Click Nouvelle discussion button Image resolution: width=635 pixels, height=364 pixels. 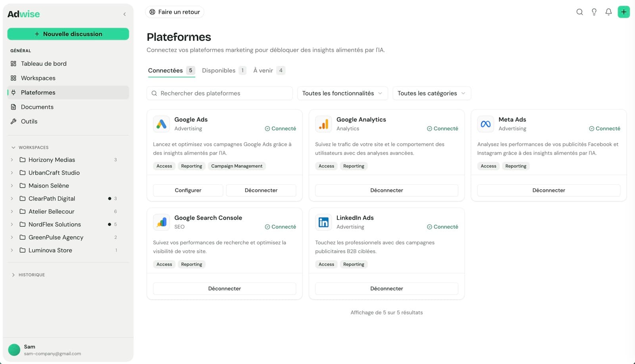pos(68,34)
